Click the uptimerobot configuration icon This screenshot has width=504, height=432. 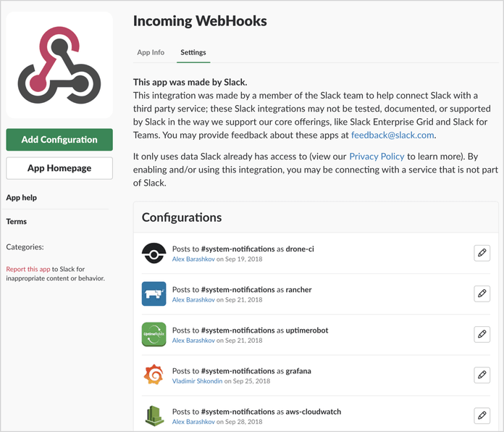154,334
